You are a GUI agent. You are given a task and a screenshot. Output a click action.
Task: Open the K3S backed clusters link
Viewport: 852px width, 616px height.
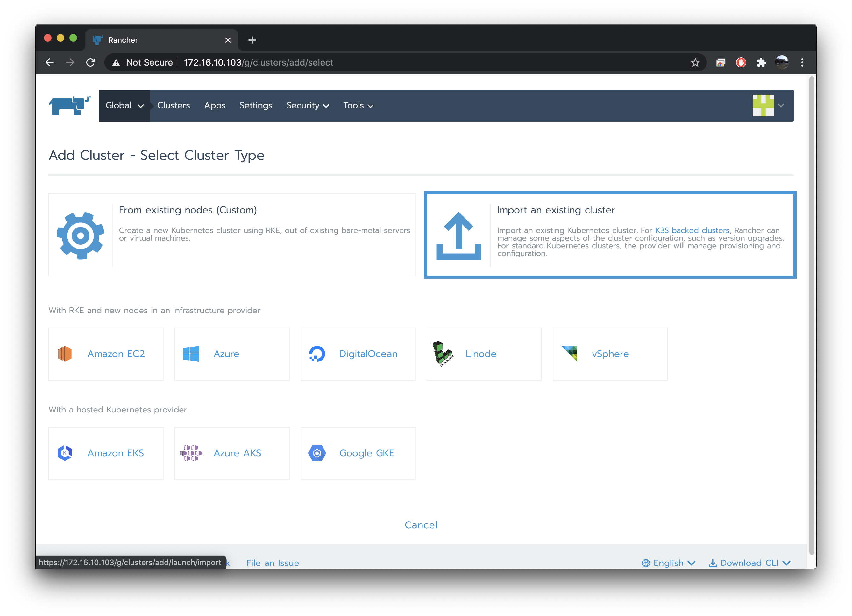692,230
